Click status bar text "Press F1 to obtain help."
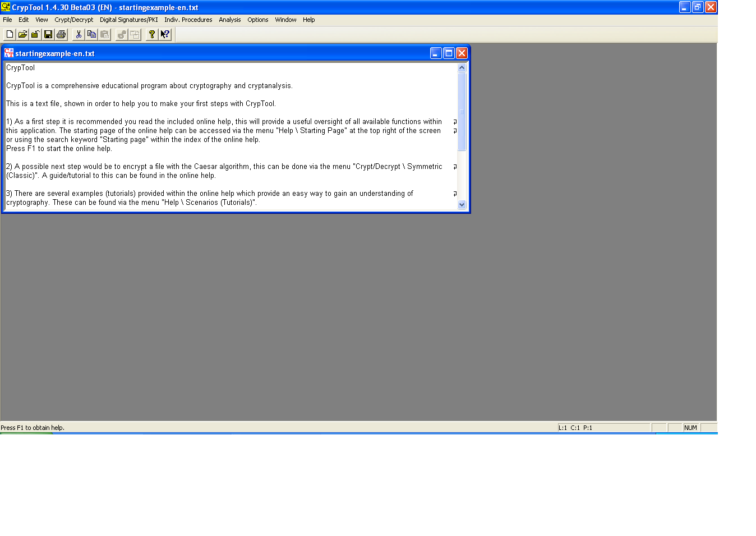 [x=33, y=428]
